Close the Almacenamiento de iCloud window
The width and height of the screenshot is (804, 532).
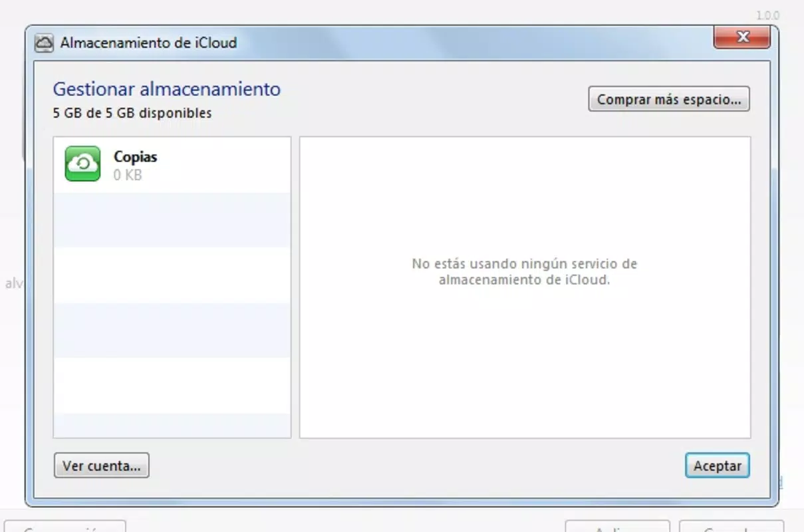pyautogui.click(x=741, y=37)
